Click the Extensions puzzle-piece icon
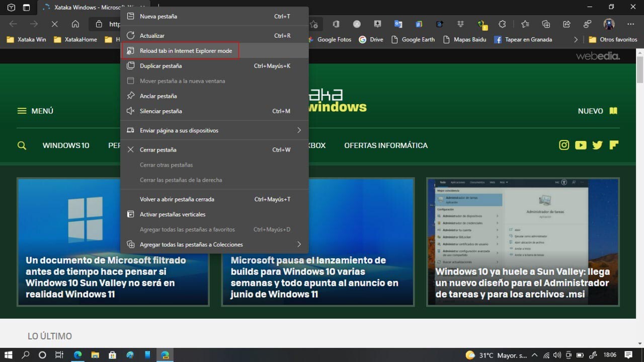The image size is (644, 362). 502,24
